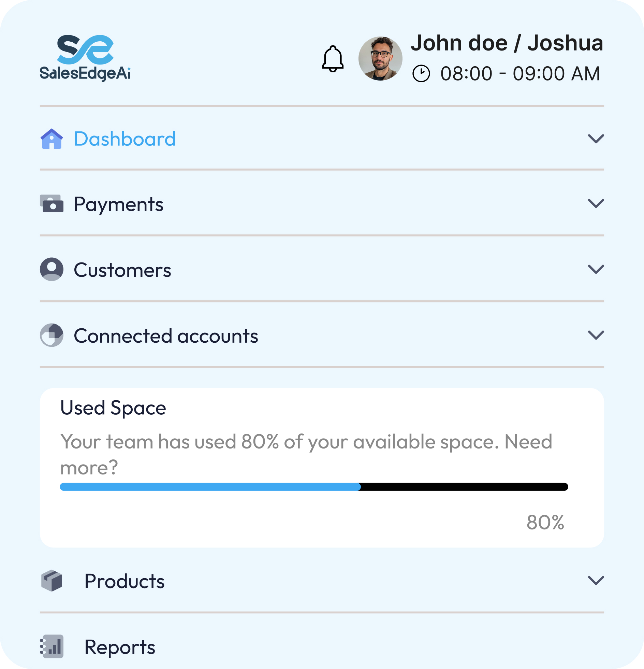The image size is (644, 669).
Task: Open the user profile photo
Action: coord(380,59)
